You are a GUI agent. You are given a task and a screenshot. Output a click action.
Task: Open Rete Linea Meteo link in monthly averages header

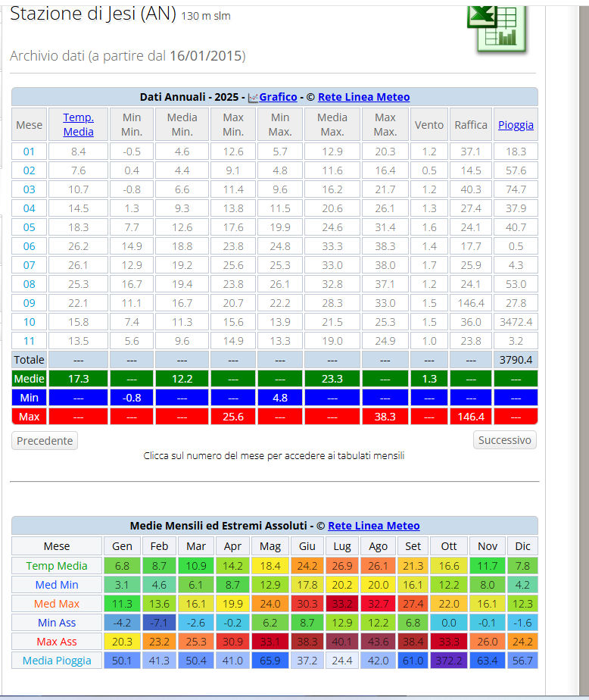tap(373, 526)
